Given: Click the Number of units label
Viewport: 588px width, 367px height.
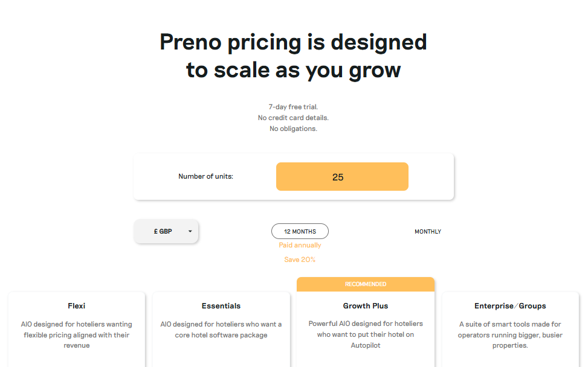Looking at the screenshot, I should tap(205, 176).
